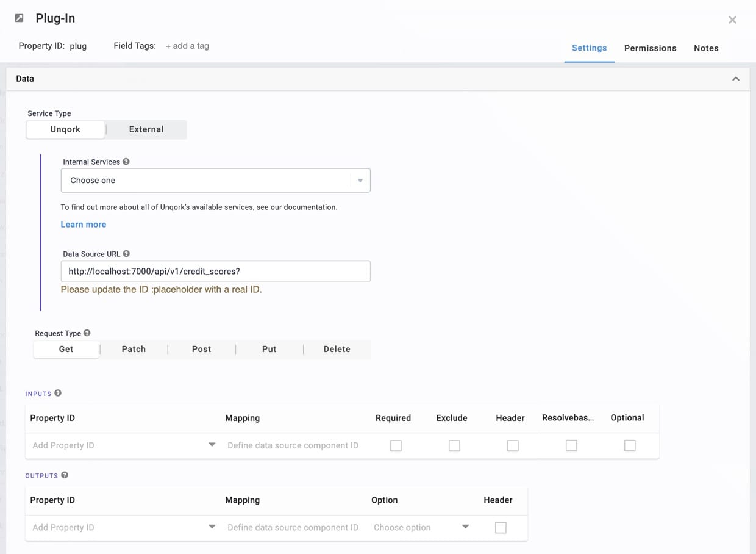Open Inputs Add Property ID dropdown
756x554 pixels.
click(x=212, y=445)
